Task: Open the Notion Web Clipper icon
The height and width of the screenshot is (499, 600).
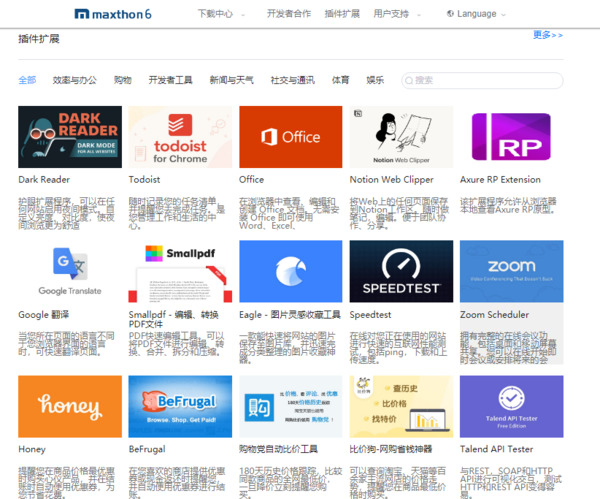Action: pos(401,137)
